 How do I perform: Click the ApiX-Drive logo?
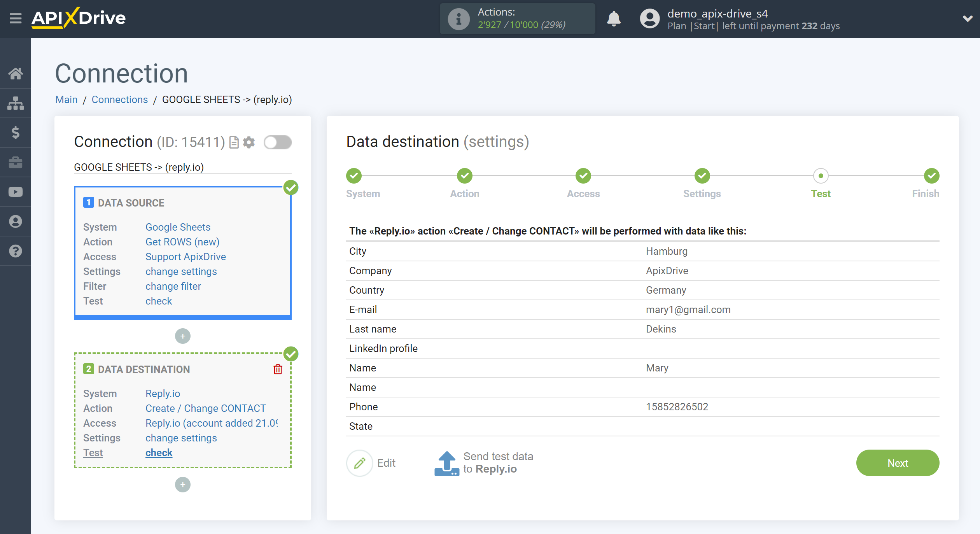pos(79,18)
